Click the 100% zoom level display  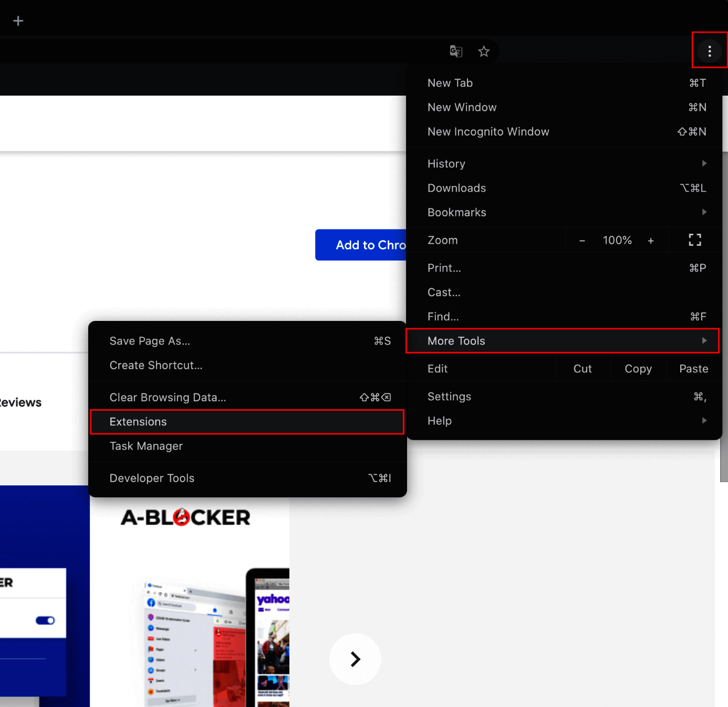(617, 240)
